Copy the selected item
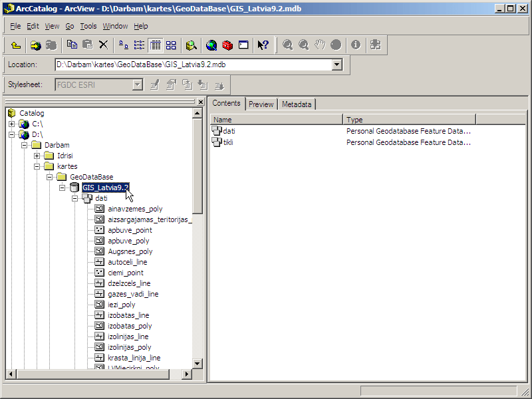Screen dimensions: 532x399 (72, 45)
